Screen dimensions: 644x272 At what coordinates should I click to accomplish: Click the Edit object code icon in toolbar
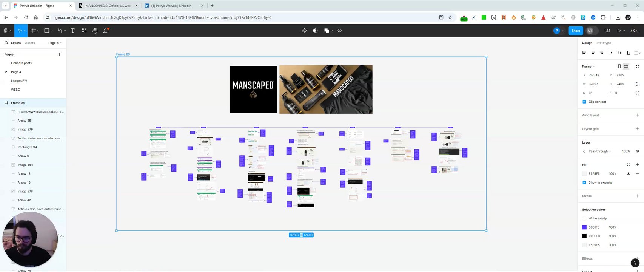pos(340,31)
